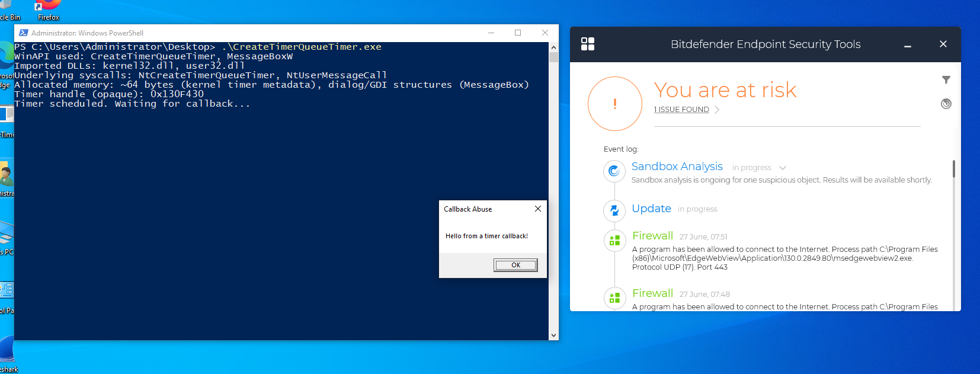Click the 07:48 Firewall event icon
980x374 pixels.
(x=614, y=298)
